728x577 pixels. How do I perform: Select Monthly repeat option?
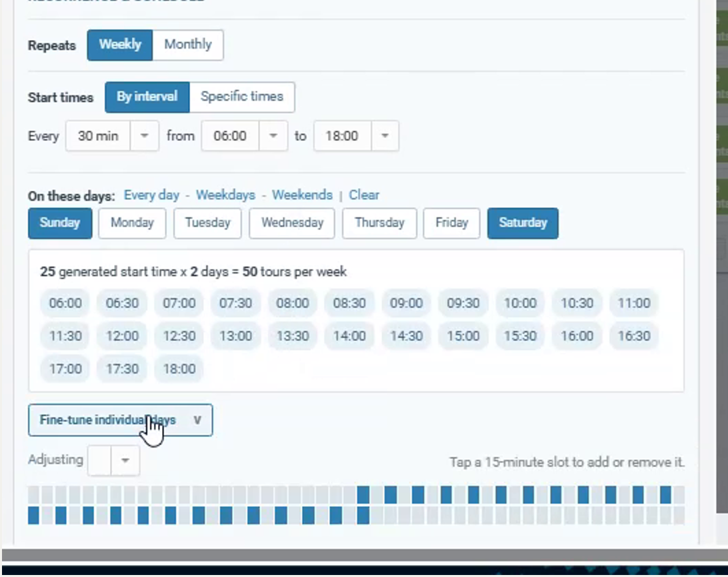pos(187,45)
